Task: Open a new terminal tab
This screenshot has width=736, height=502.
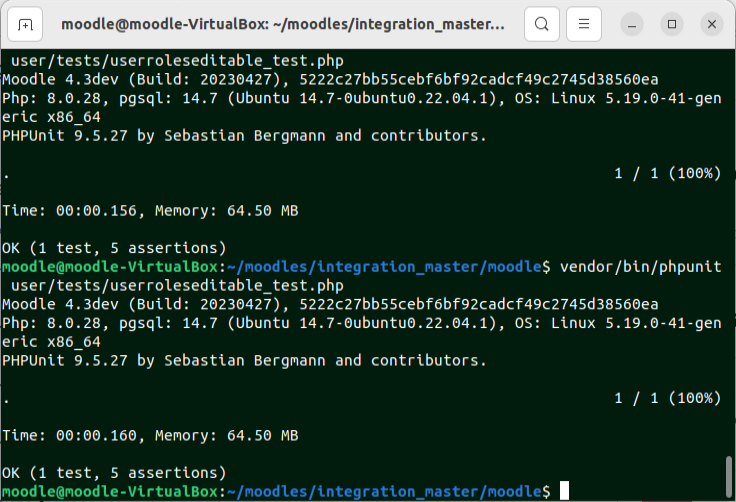Action: click(25, 24)
